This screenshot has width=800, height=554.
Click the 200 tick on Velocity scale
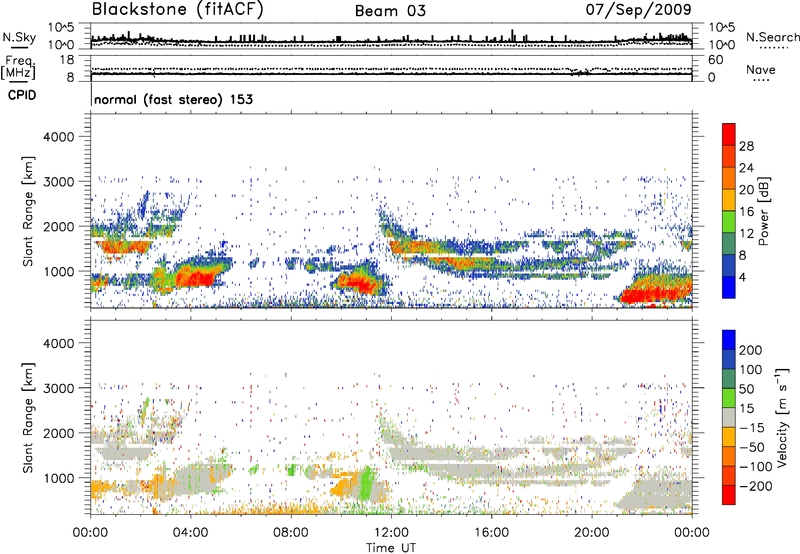click(x=751, y=350)
